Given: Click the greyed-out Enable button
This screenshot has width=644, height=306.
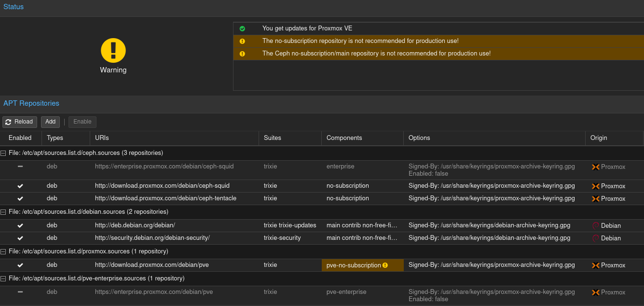Looking at the screenshot, I should [82, 122].
